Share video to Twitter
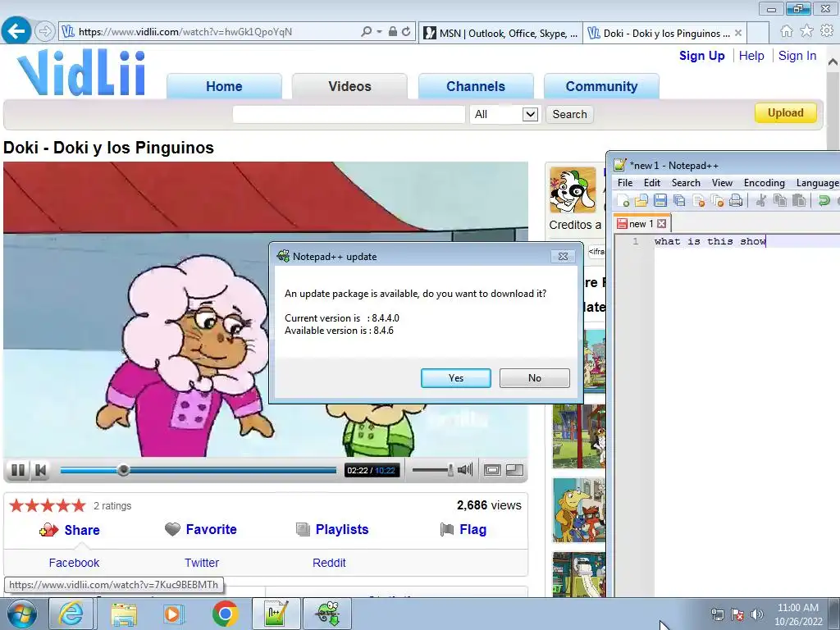Screen dimensions: 840x630 click(202, 563)
